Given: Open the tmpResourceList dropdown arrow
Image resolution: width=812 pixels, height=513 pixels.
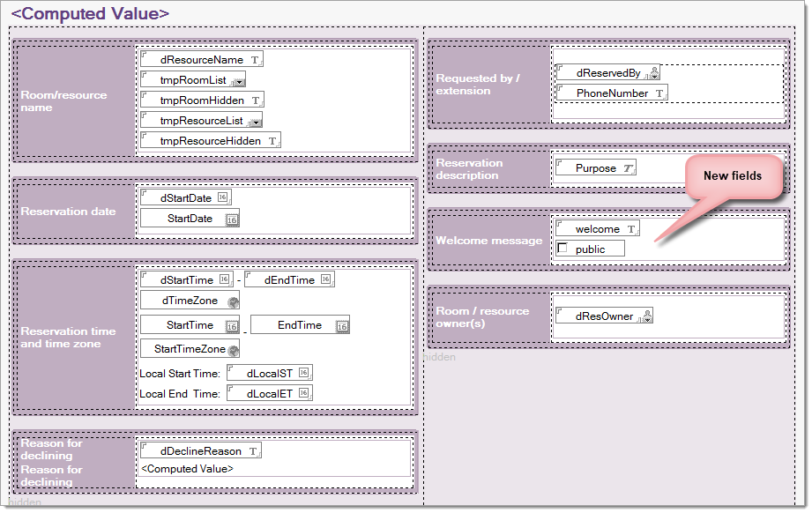Looking at the screenshot, I should (255, 122).
